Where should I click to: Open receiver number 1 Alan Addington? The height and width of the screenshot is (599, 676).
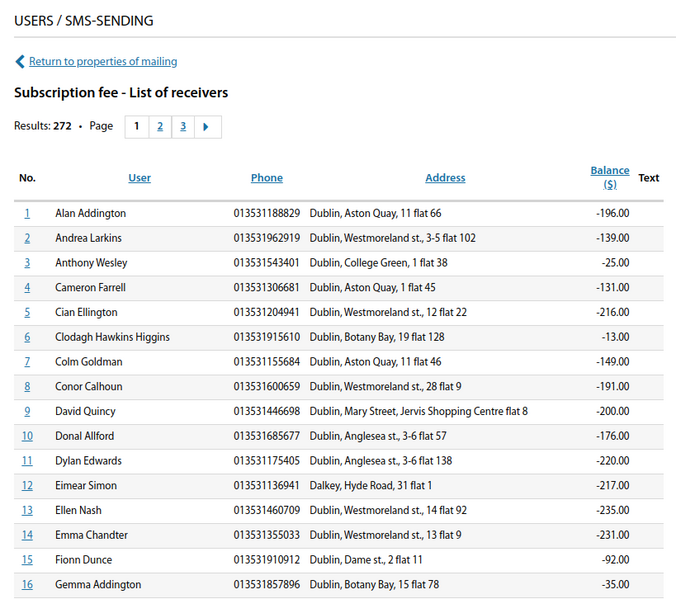tap(27, 213)
